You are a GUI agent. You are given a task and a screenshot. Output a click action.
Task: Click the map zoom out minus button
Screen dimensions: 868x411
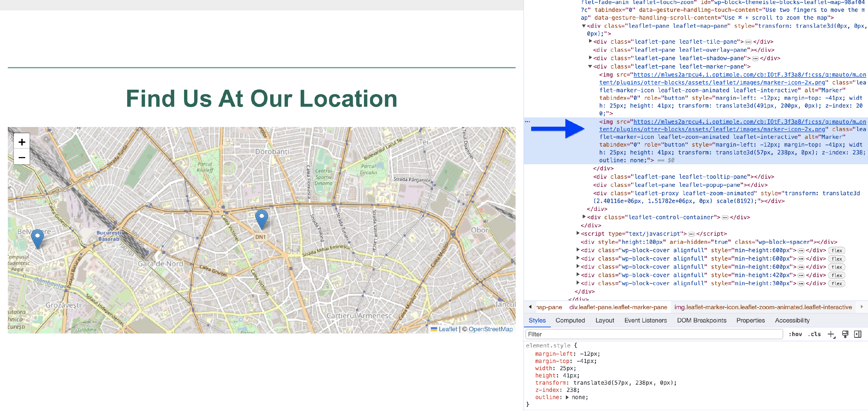coord(22,157)
